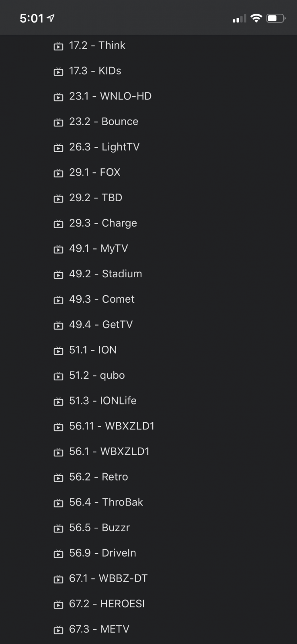Tap the Wi-Fi status icon
The height and width of the screenshot is (644, 297).
click(x=256, y=18)
